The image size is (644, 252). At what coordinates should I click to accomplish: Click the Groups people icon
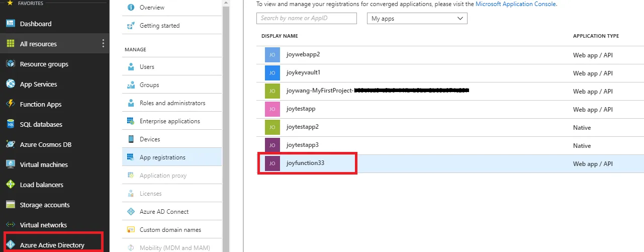click(131, 85)
